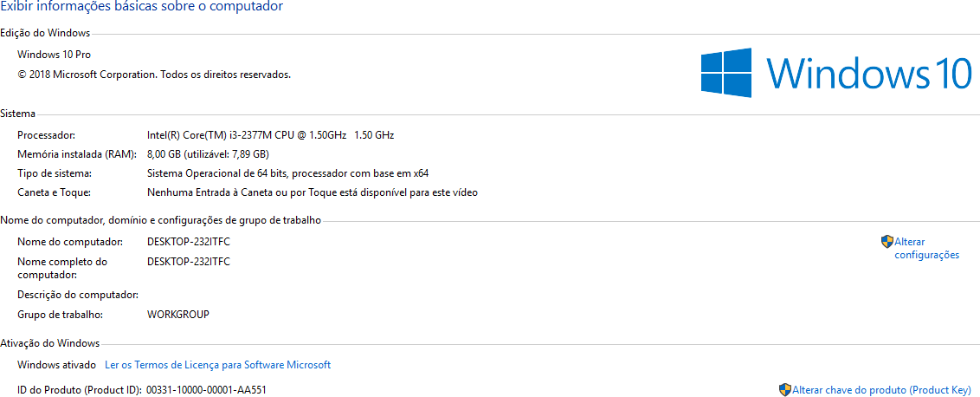This screenshot has height=397, width=980.
Task: Click the Descrição do computador: label
Action: [78, 295]
